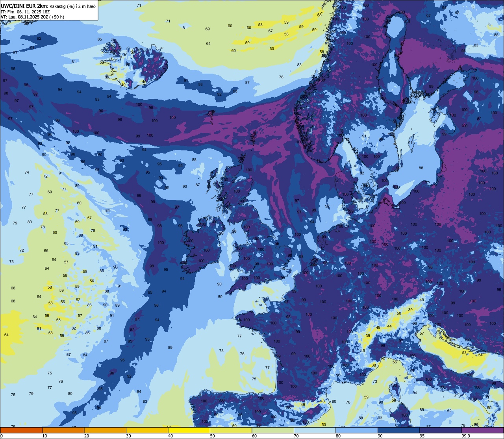This screenshot has width=504, height=439.
Task: Click the 60–70 light green legend segment
Action: (x=273, y=430)
